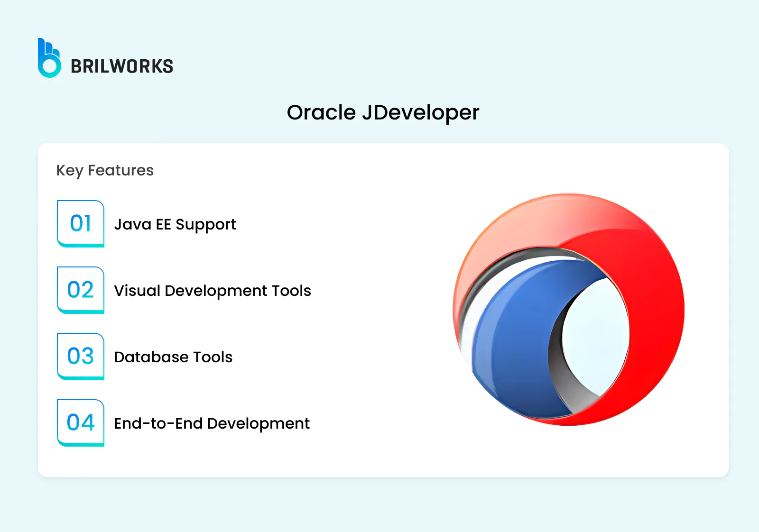759x532 pixels.
Task: Click the numbered badge 03
Action: tap(80, 356)
